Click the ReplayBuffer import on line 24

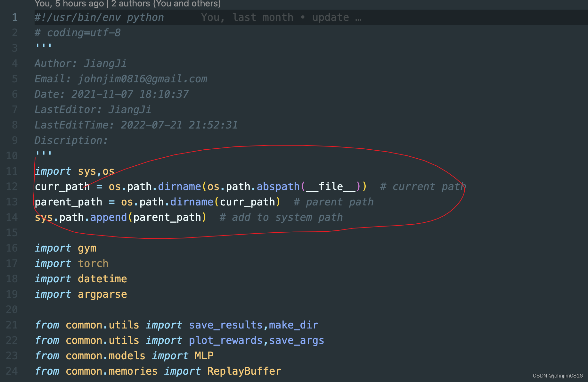(244, 371)
